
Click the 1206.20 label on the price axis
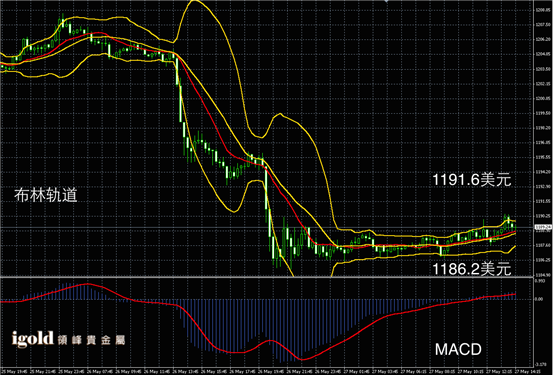(x=543, y=39)
